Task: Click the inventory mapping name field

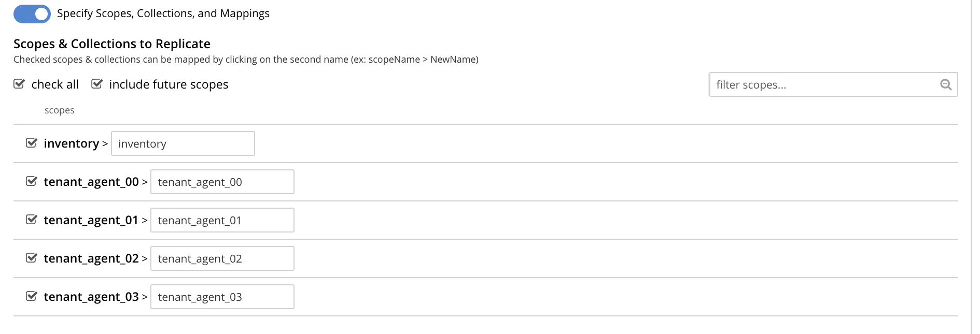Action: (x=183, y=143)
